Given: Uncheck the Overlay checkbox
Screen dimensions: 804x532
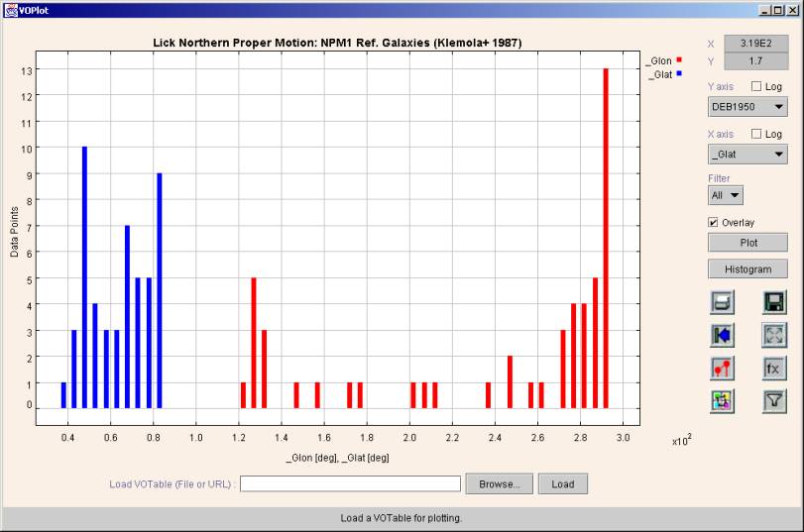Looking at the screenshot, I should coord(713,223).
